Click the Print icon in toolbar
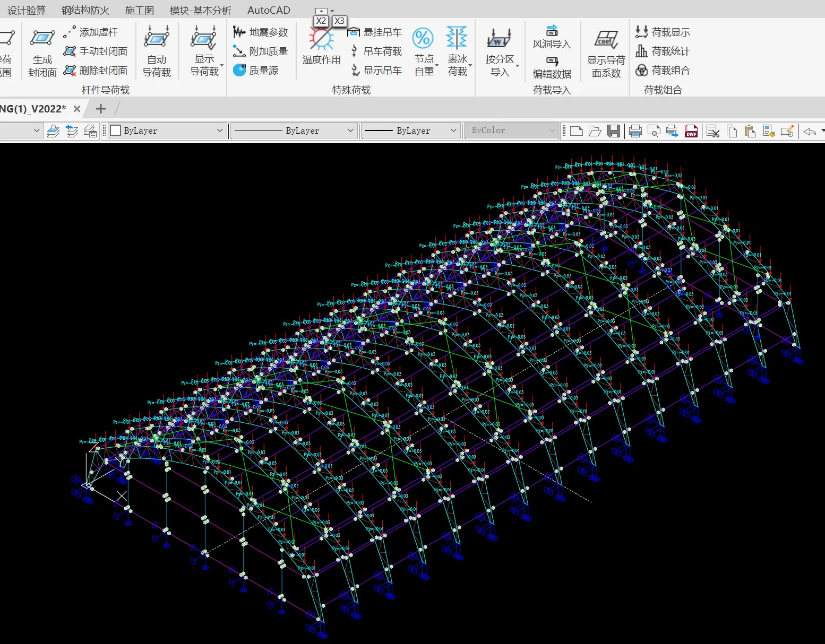The height and width of the screenshot is (644, 825). (x=635, y=131)
